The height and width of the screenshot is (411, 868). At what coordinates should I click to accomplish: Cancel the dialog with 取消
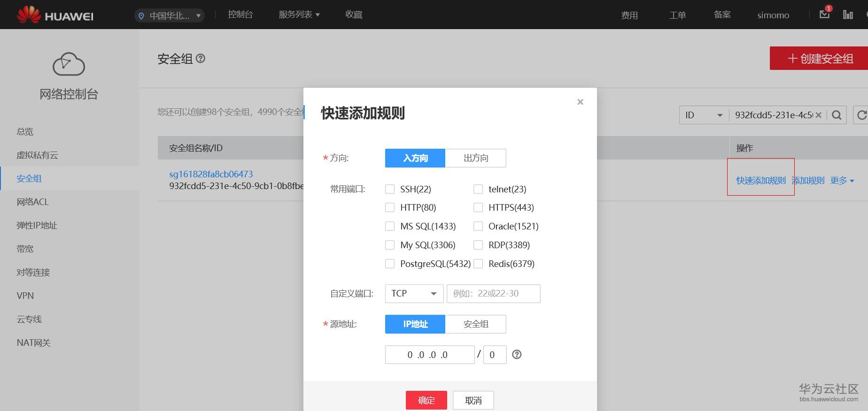(473, 400)
